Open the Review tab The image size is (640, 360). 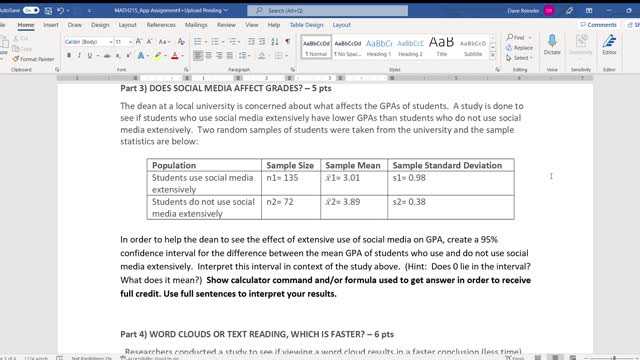(226, 25)
